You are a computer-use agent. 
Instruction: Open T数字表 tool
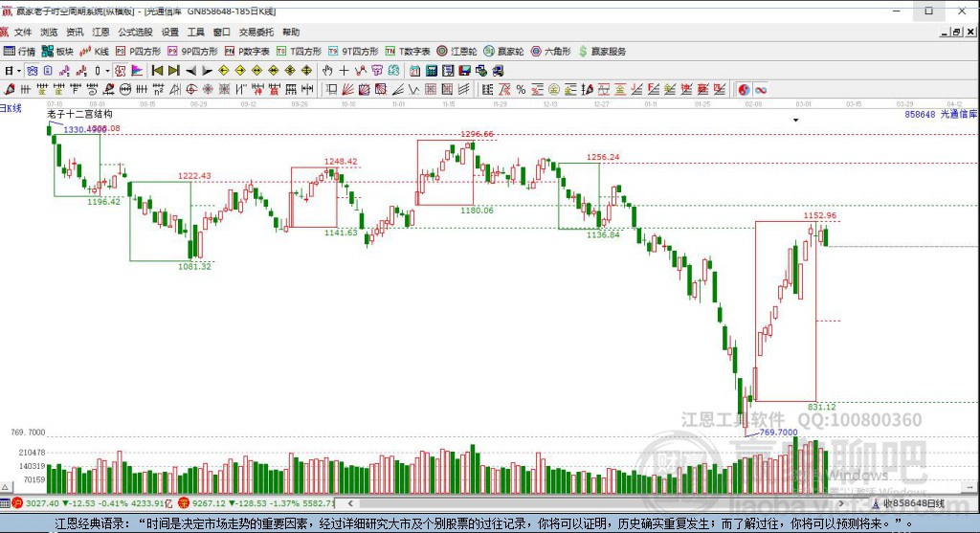point(408,52)
